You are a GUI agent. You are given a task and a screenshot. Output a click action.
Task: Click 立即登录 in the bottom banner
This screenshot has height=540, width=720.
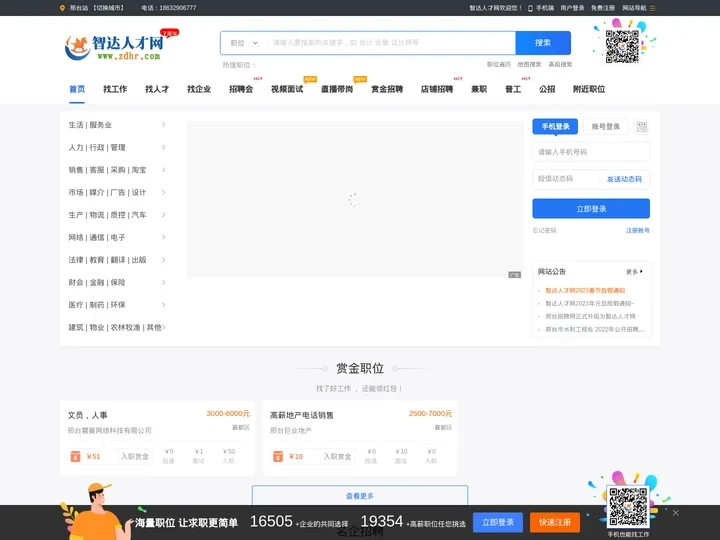(498, 523)
